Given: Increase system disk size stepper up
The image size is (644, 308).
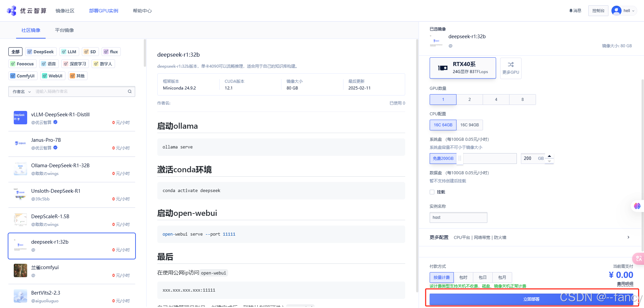Looking at the screenshot, I should (549, 156).
